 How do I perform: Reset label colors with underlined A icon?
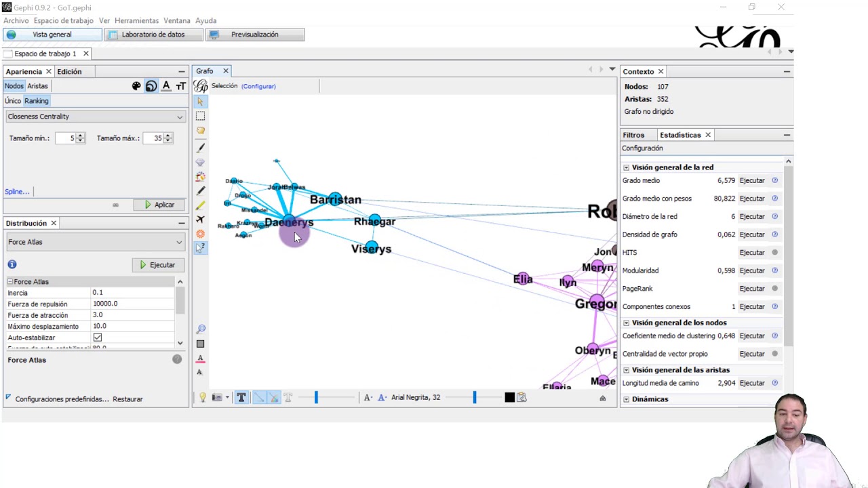[200, 359]
